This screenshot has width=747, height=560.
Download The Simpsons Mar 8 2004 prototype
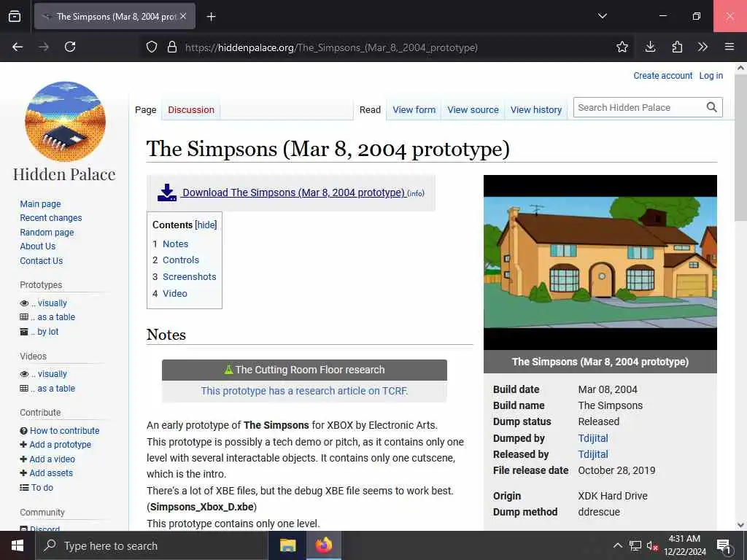[293, 192]
